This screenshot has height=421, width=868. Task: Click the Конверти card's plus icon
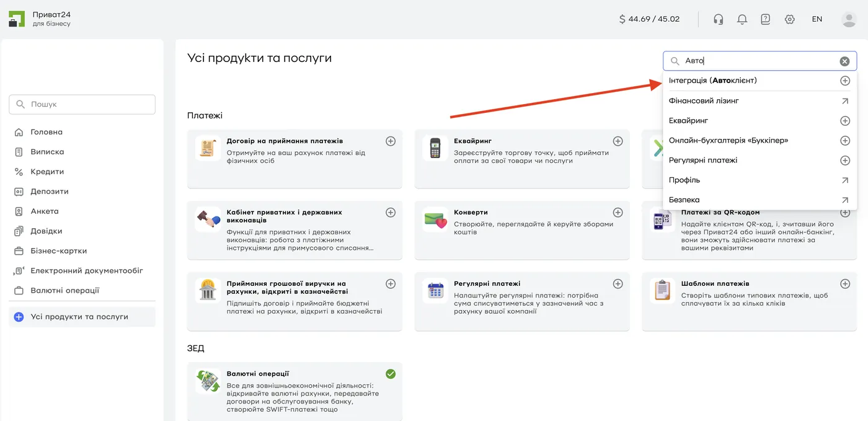tap(618, 213)
